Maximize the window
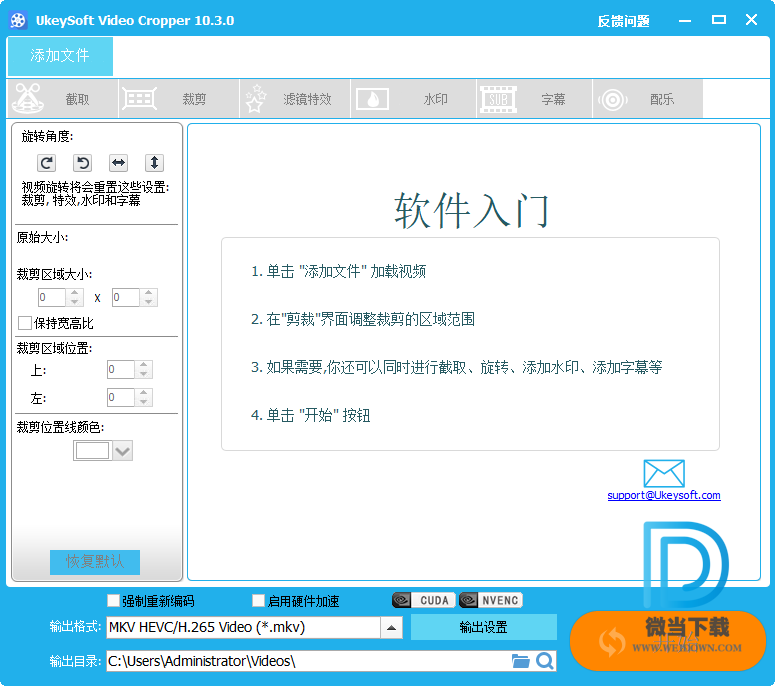This screenshot has height=686, width=775. [x=719, y=20]
